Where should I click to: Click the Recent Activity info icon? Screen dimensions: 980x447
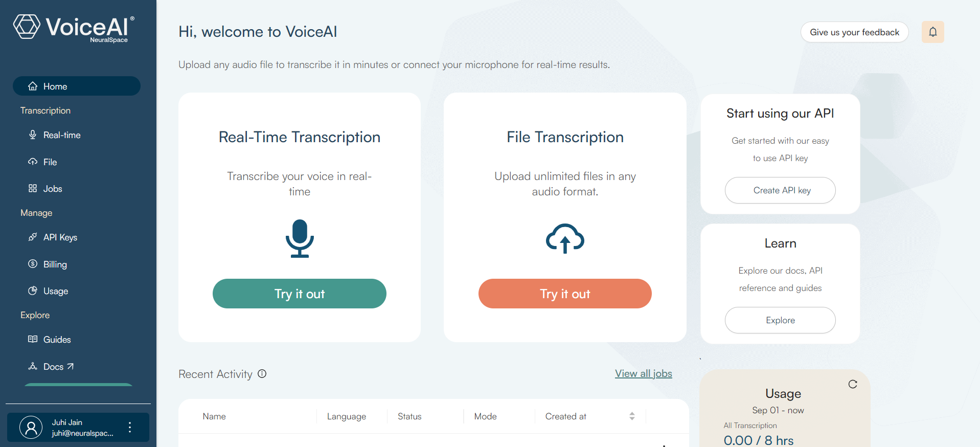click(262, 374)
